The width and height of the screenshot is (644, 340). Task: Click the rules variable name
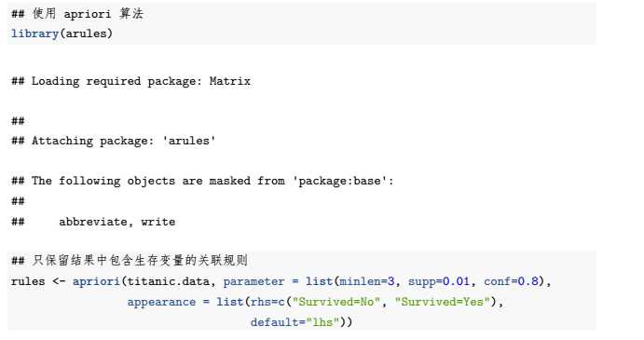click(28, 281)
